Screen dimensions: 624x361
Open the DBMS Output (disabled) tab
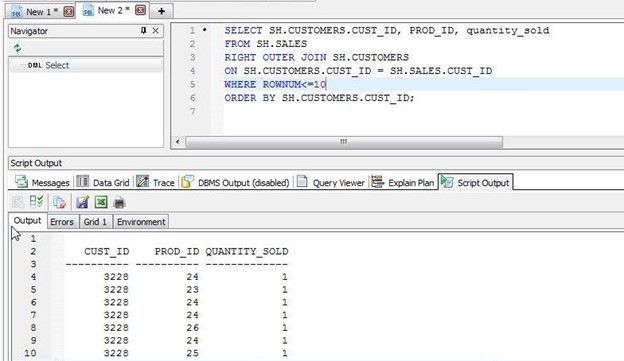point(235,182)
